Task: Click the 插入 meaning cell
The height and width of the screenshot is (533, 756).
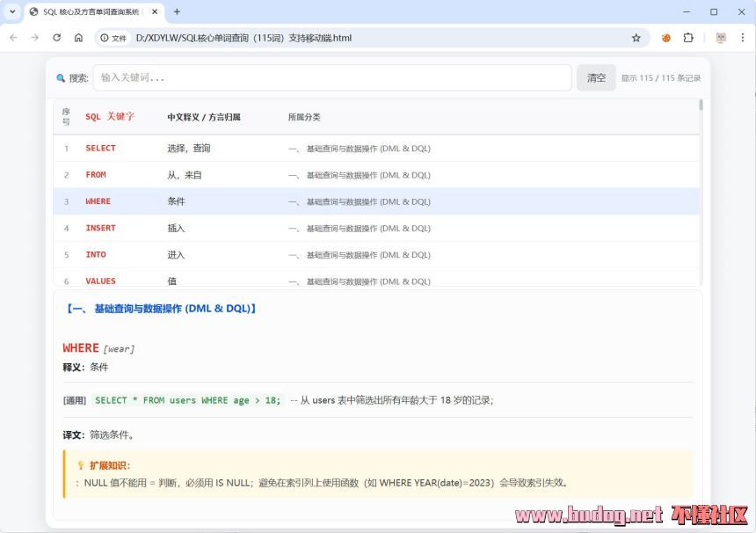Action: click(x=176, y=228)
